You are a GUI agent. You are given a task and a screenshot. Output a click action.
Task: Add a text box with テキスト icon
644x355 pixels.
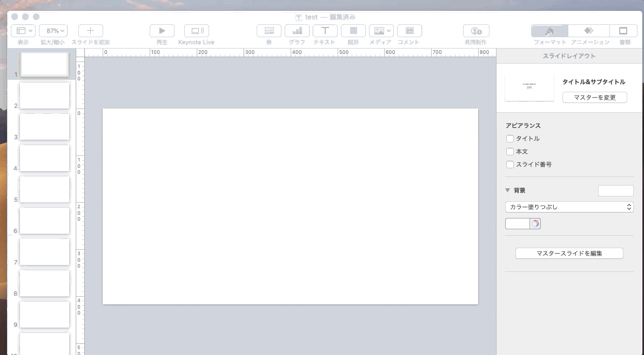point(325,31)
